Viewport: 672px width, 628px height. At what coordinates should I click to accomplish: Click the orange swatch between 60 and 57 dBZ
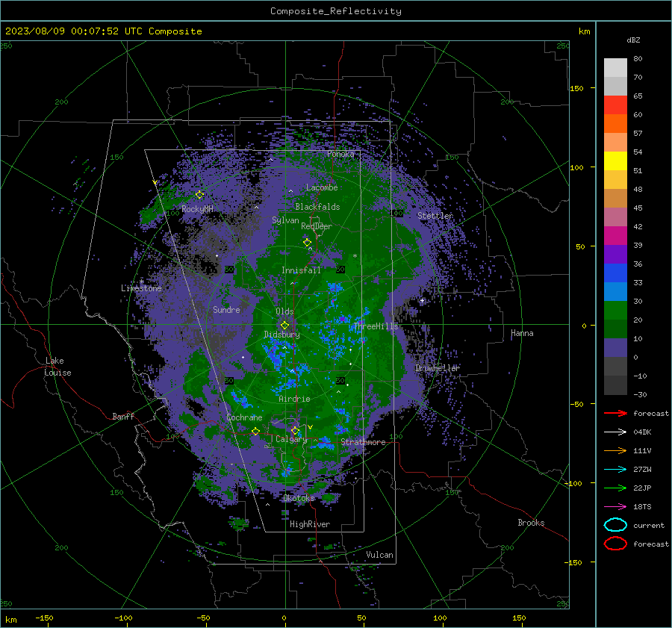(x=615, y=123)
